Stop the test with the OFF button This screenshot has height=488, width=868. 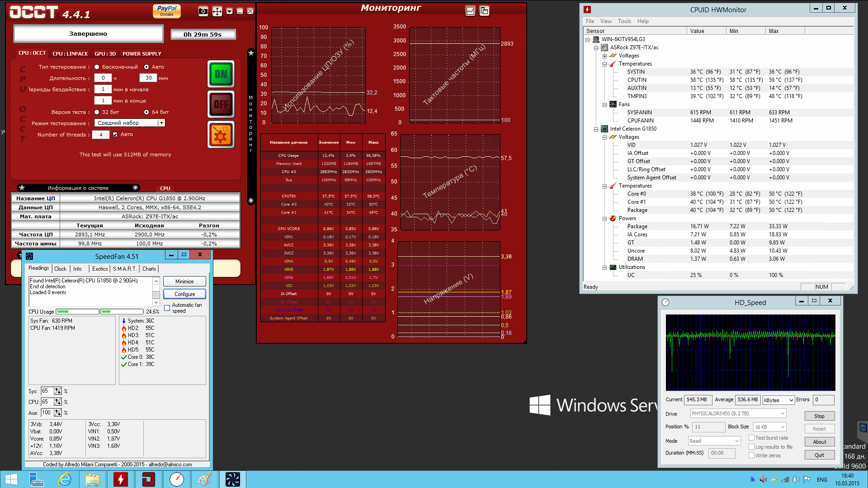221,104
